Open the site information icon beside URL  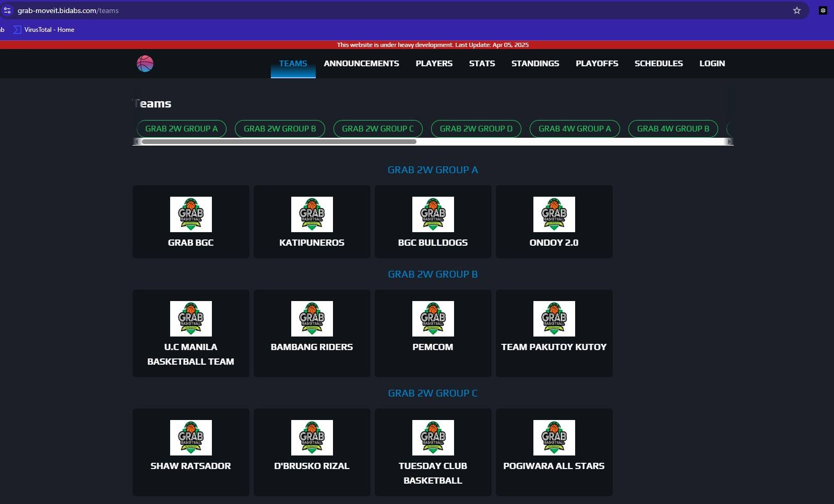(x=7, y=10)
